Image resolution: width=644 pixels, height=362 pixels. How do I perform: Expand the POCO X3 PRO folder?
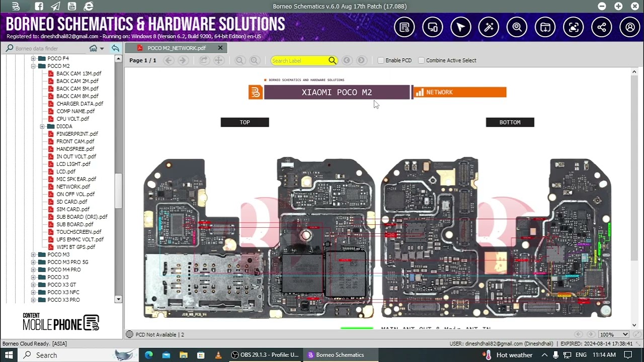[33, 300]
